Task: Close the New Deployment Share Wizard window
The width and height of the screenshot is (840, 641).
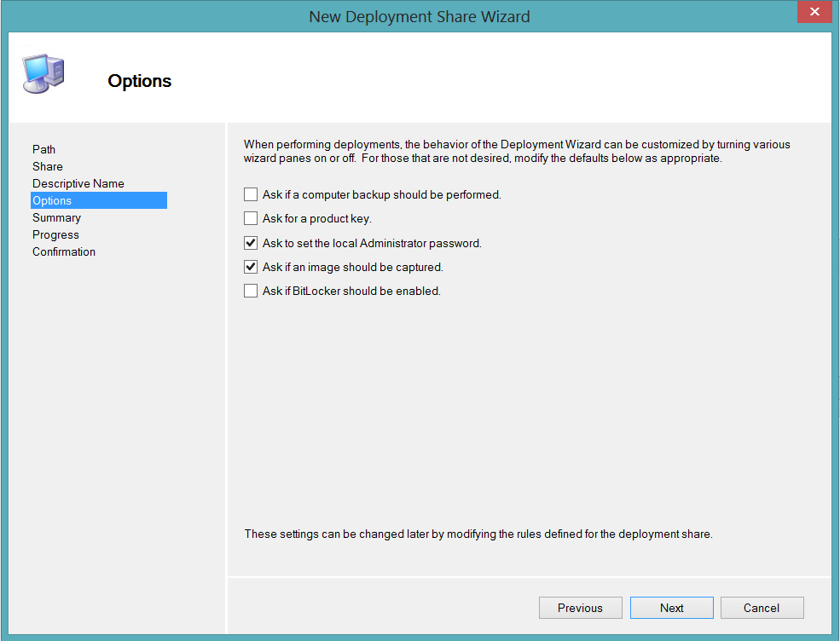Action: [x=814, y=12]
